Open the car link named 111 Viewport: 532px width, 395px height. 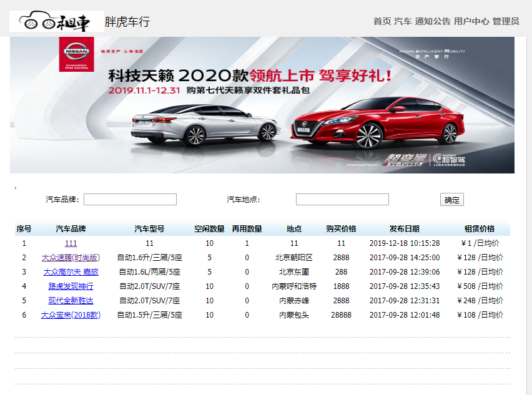click(x=71, y=243)
